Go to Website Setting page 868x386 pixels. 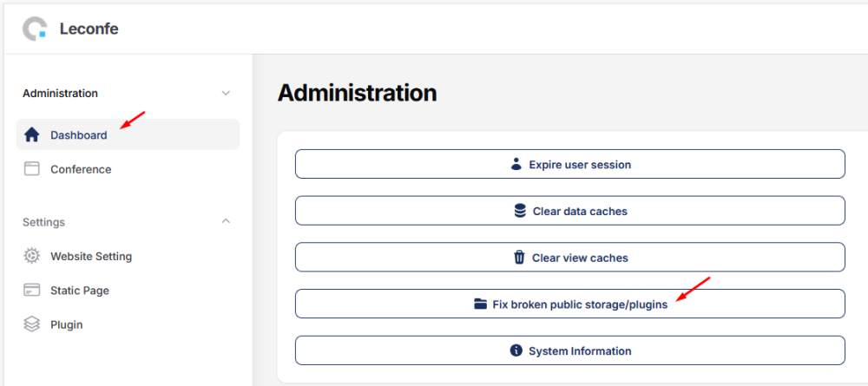point(91,256)
